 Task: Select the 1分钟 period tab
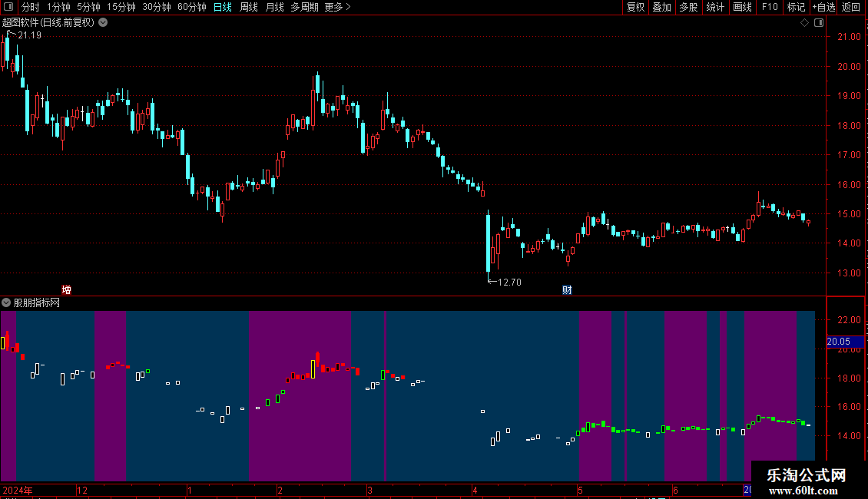pos(58,7)
